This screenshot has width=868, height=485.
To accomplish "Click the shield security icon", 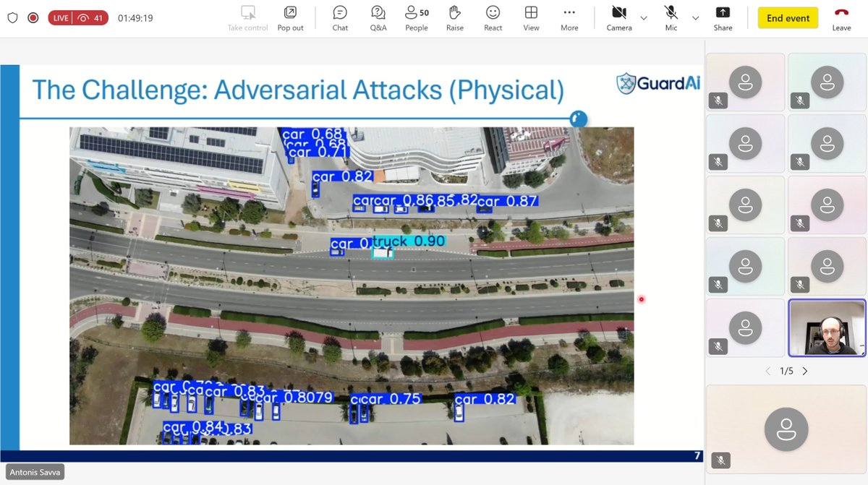I will click(x=12, y=18).
